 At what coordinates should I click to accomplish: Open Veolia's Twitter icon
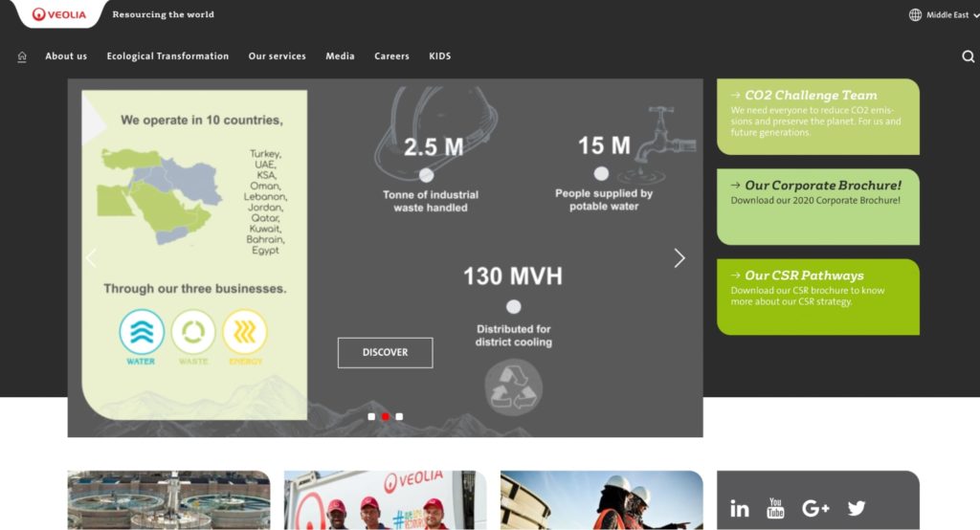pyautogui.click(x=857, y=508)
